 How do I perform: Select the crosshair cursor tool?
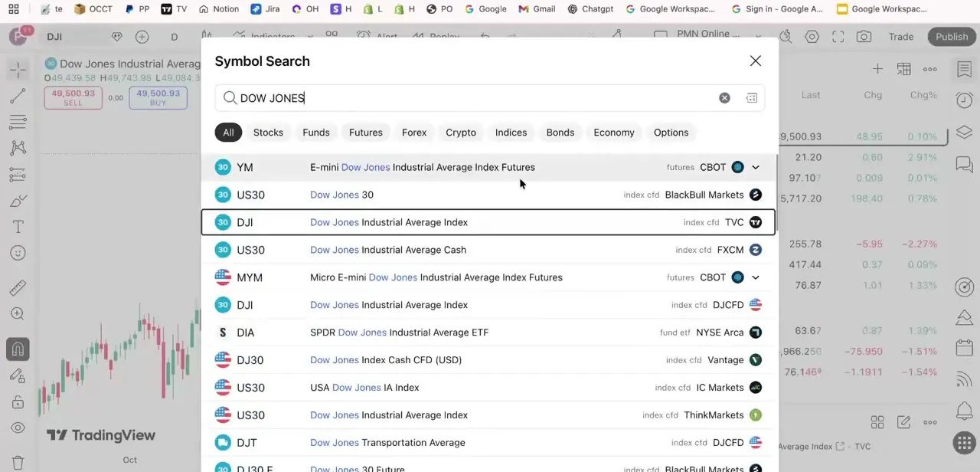point(18,70)
